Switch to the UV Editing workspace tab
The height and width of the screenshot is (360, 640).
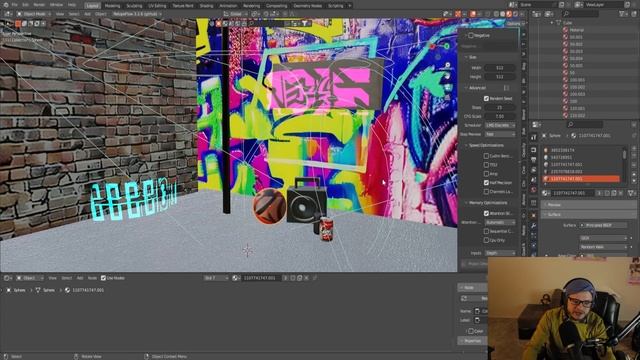157,6
